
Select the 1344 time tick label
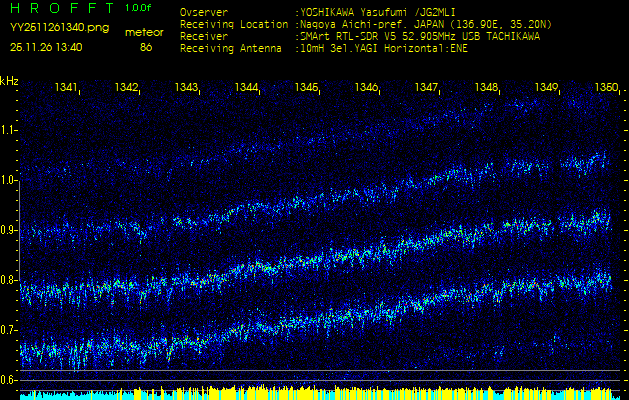pos(246,88)
